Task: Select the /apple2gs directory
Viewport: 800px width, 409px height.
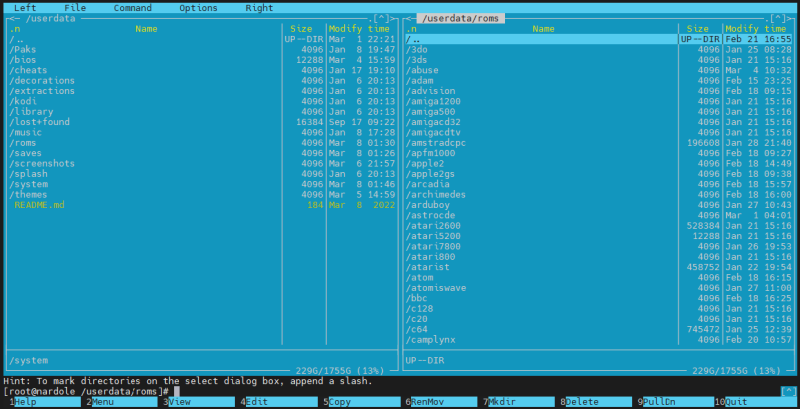Action: click(598, 174)
